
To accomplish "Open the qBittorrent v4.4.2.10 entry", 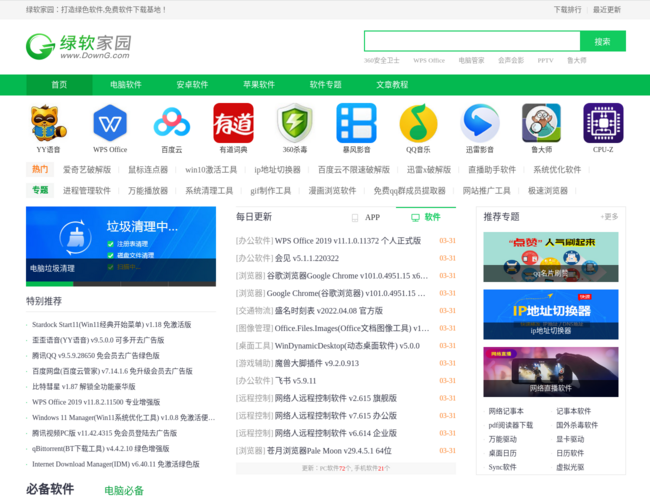I will tap(101, 449).
